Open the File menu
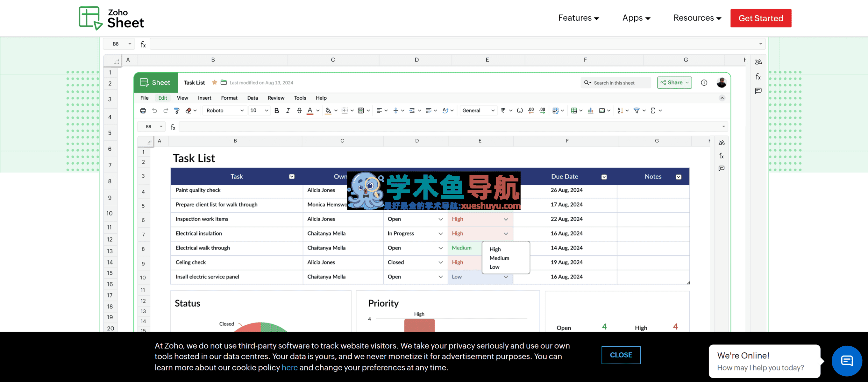The width and height of the screenshot is (868, 382). point(144,98)
